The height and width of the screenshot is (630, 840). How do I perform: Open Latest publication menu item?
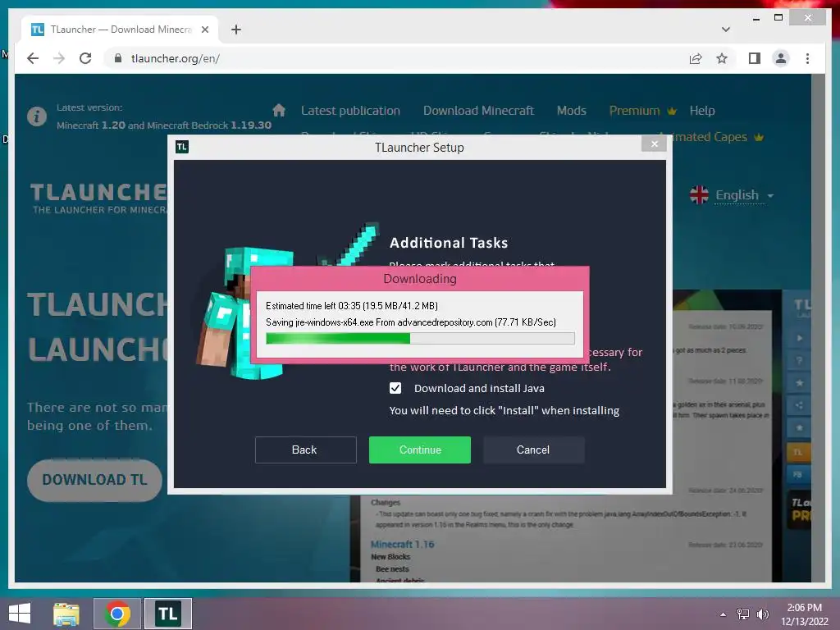350,111
